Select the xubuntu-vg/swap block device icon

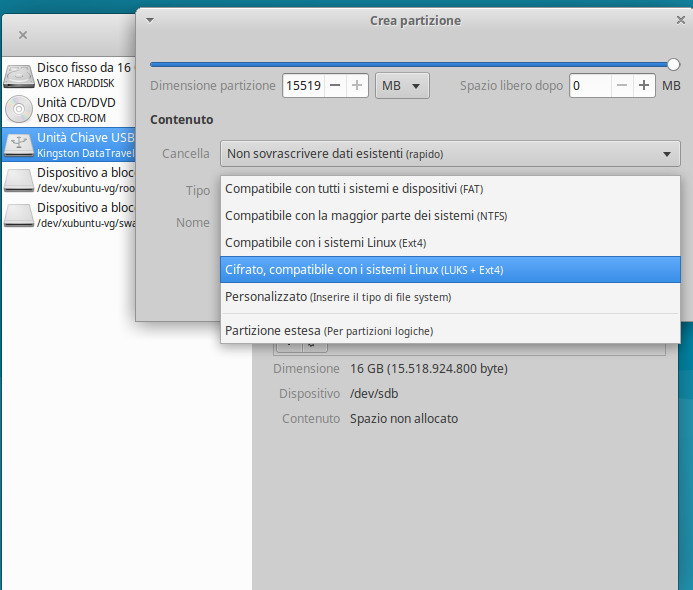[x=19, y=215]
